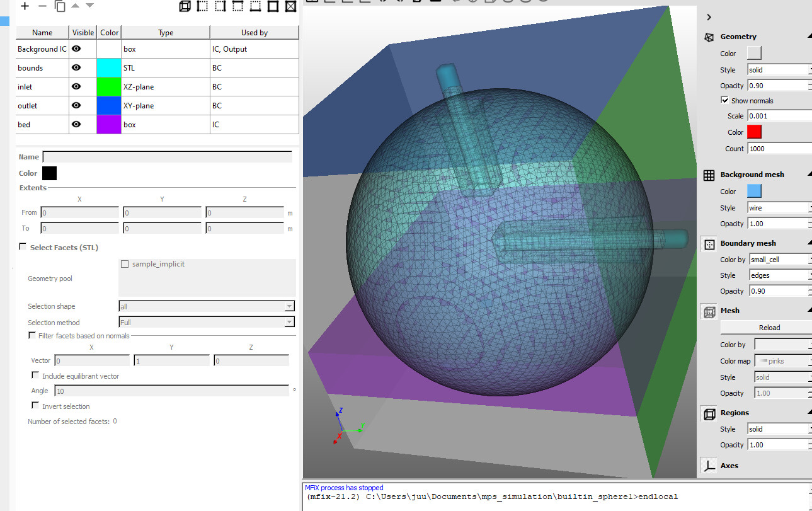Click the Type column header
812x511 pixels.
(166, 33)
